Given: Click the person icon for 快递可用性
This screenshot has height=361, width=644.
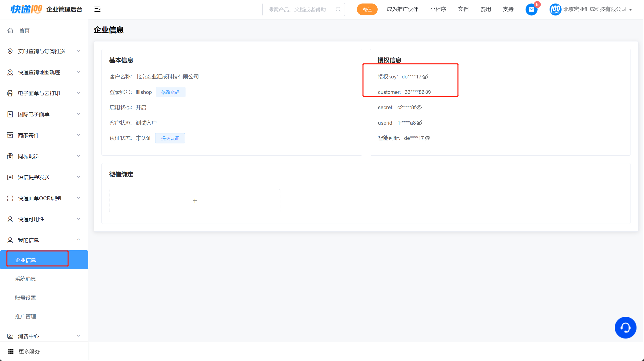Looking at the screenshot, I should 10,219.
